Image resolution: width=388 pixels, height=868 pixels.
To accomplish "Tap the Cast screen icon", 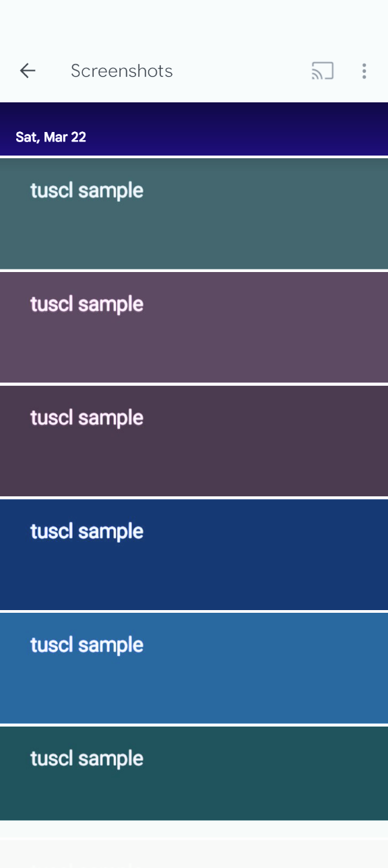I will click(323, 71).
